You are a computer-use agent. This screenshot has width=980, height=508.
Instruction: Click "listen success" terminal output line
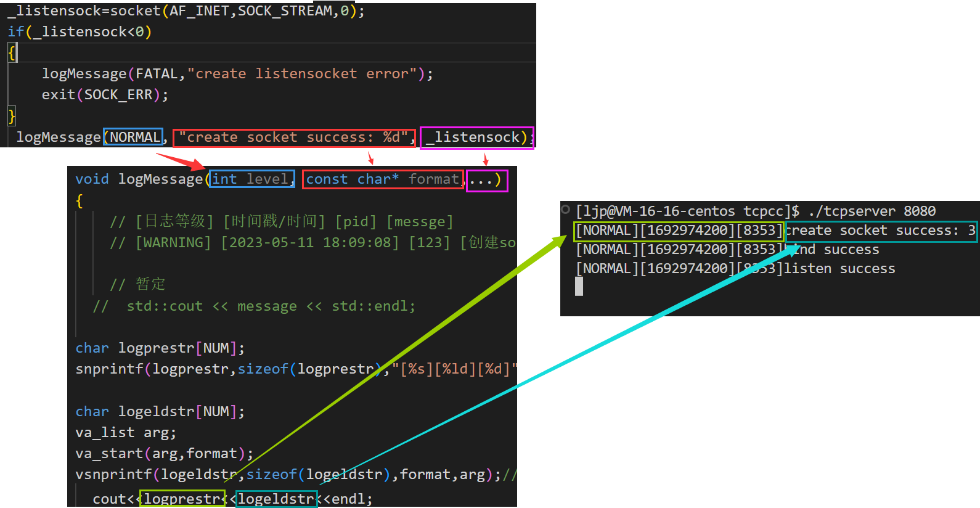pos(839,269)
